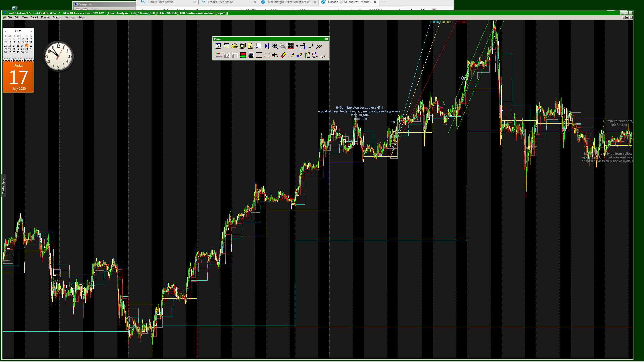This screenshot has width=644, height=362.
Task: Click the analog clock widget
Action: pos(58,56)
